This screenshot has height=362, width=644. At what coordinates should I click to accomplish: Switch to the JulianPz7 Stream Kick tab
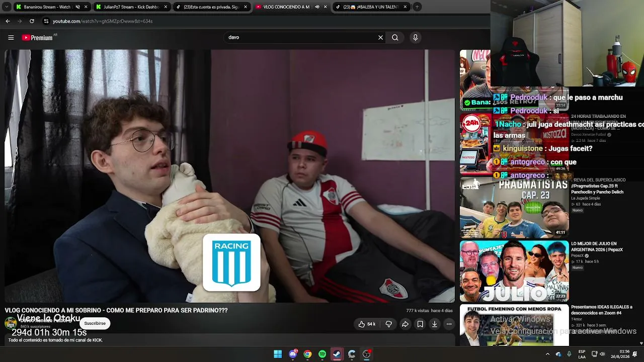tap(131, 7)
